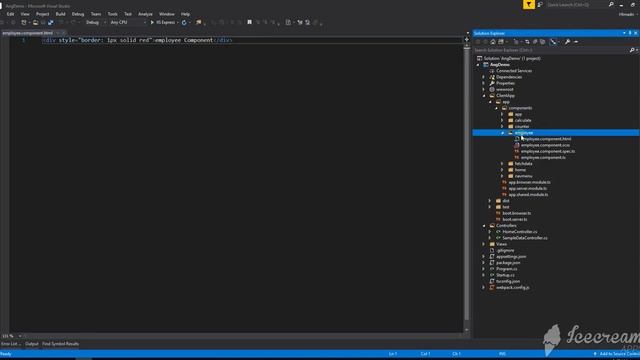The image size is (640, 360).
Task: Select HomeController.cs file
Action: pos(520,232)
